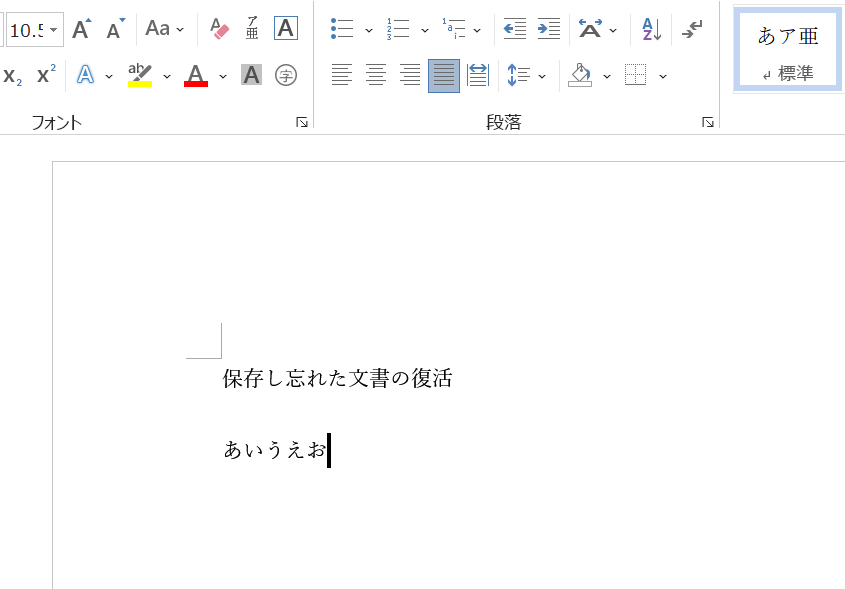Align text right
The width and height of the screenshot is (845, 589).
pos(410,75)
